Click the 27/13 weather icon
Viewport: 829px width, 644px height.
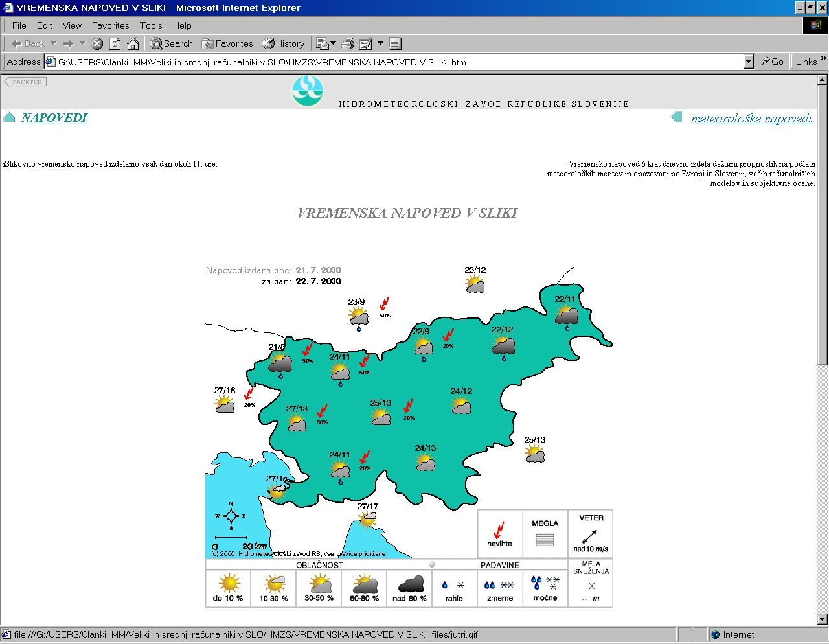click(297, 423)
